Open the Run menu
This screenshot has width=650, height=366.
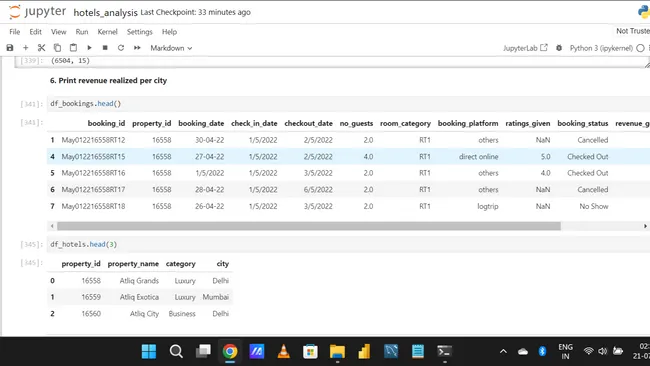82,32
